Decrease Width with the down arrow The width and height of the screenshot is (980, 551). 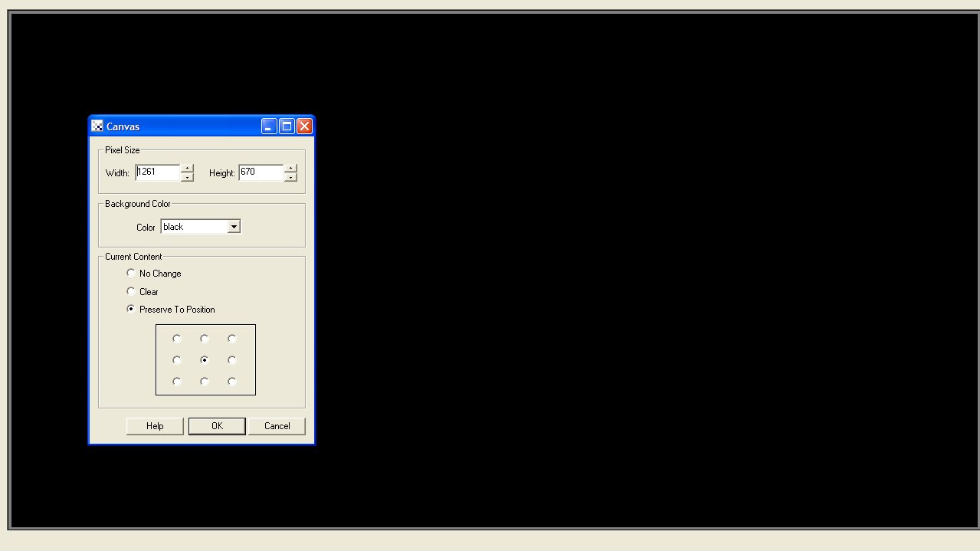coord(187,177)
